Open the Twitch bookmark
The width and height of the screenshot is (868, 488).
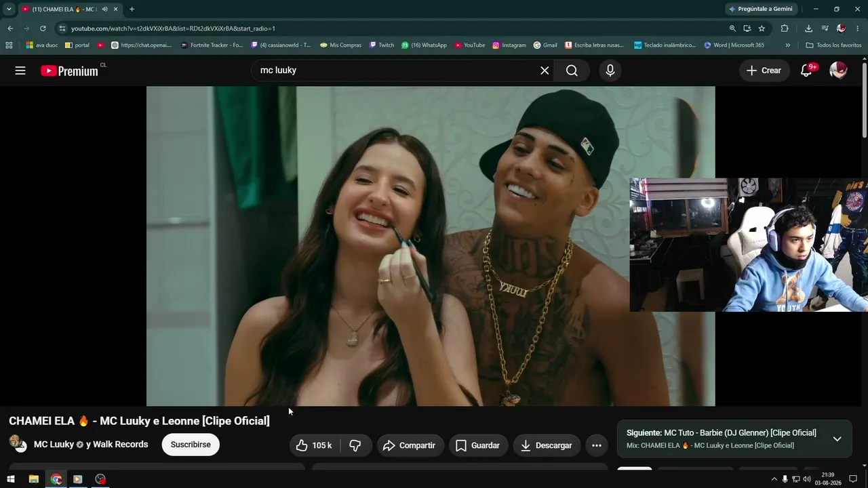(382, 45)
